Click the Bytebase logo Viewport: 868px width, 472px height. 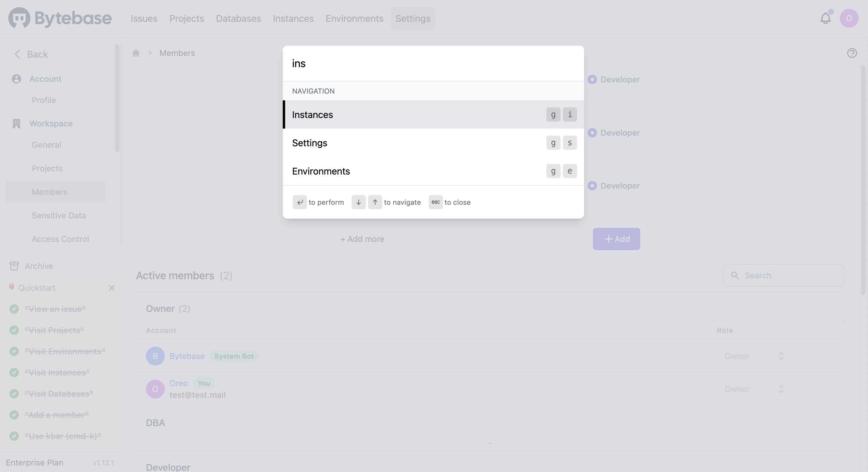point(60,18)
